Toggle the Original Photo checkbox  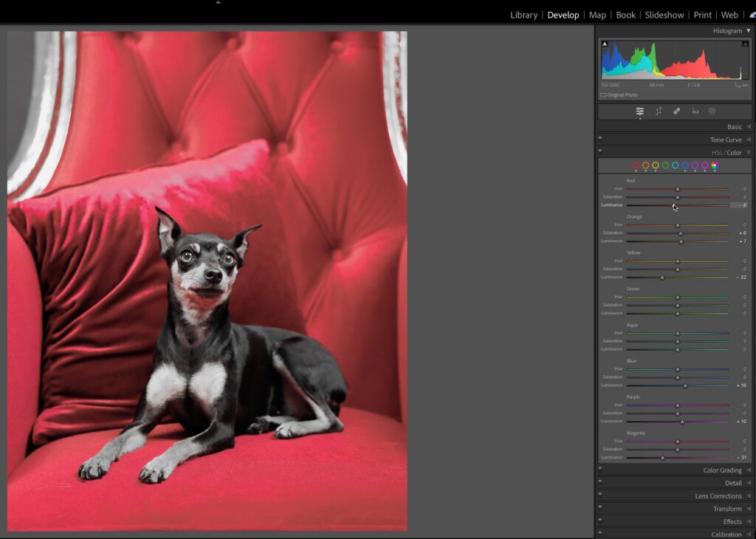click(603, 95)
